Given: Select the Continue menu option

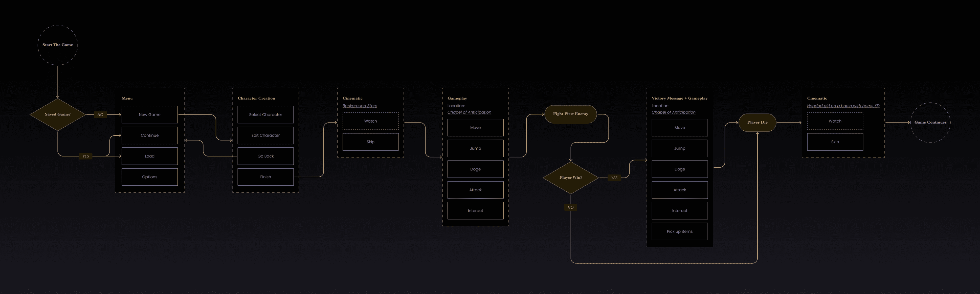Looking at the screenshot, I should 149,135.
